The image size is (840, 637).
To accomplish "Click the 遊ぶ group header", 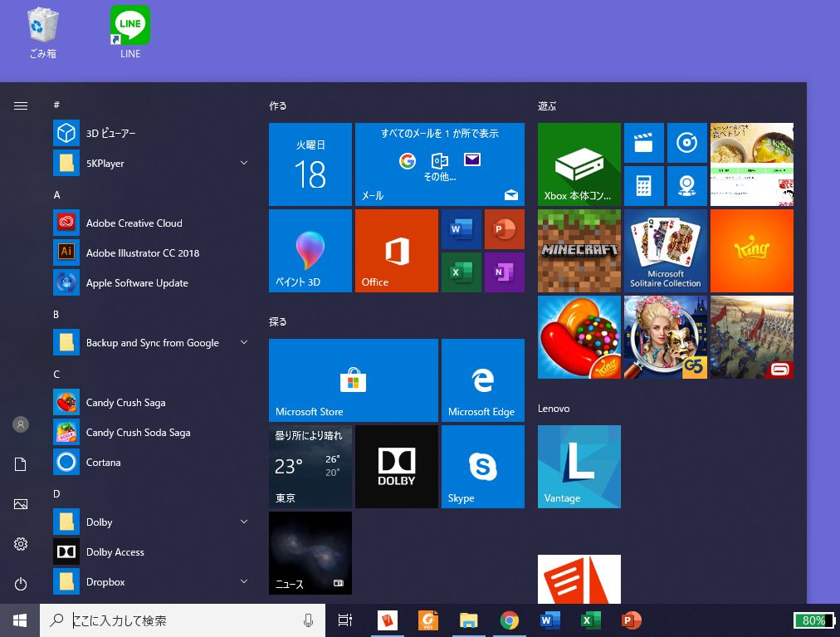I will click(x=547, y=105).
